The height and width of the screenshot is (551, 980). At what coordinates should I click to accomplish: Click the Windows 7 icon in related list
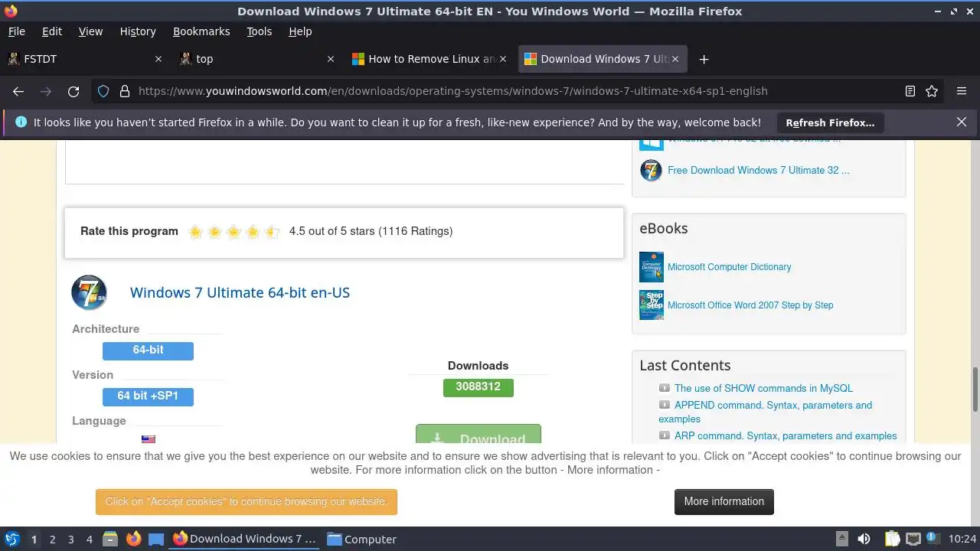651,170
